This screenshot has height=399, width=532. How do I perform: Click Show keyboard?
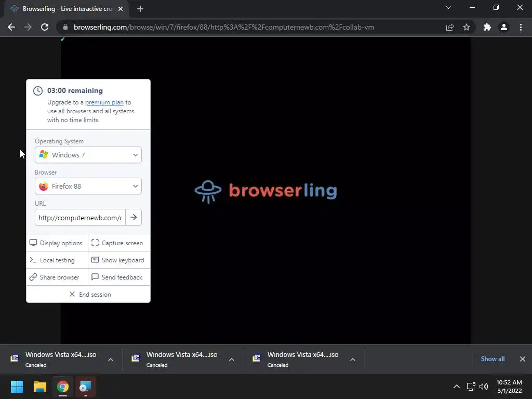(x=119, y=260)
